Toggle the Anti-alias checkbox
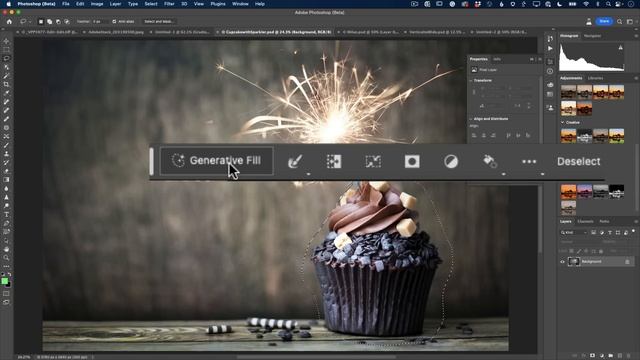Screen dimensions: 640x360 tap(114, 22)
